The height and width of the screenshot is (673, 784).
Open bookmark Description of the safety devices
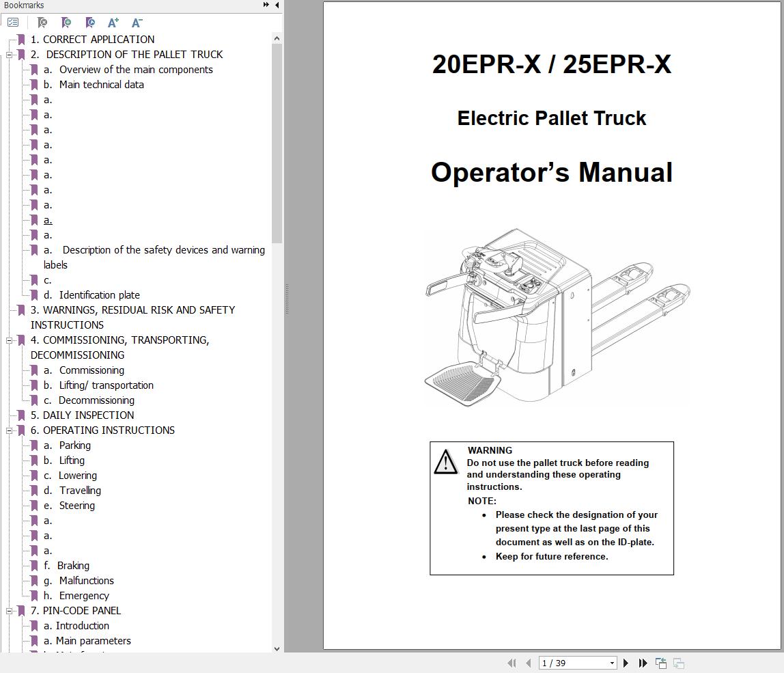point(154,257)
